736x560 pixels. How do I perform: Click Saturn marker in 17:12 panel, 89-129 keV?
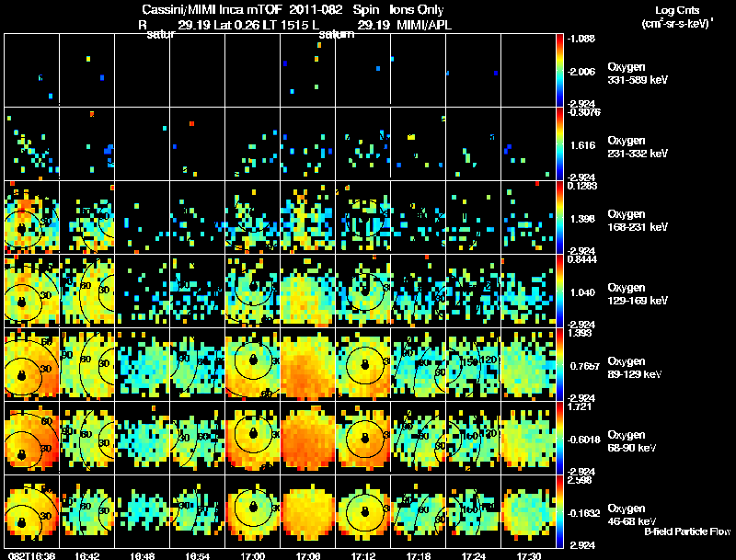364,364
